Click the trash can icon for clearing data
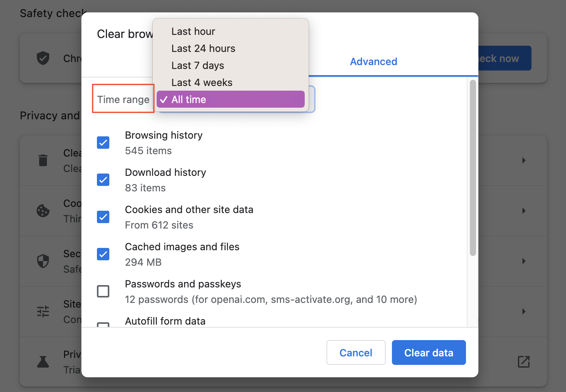 coord(43,160)
